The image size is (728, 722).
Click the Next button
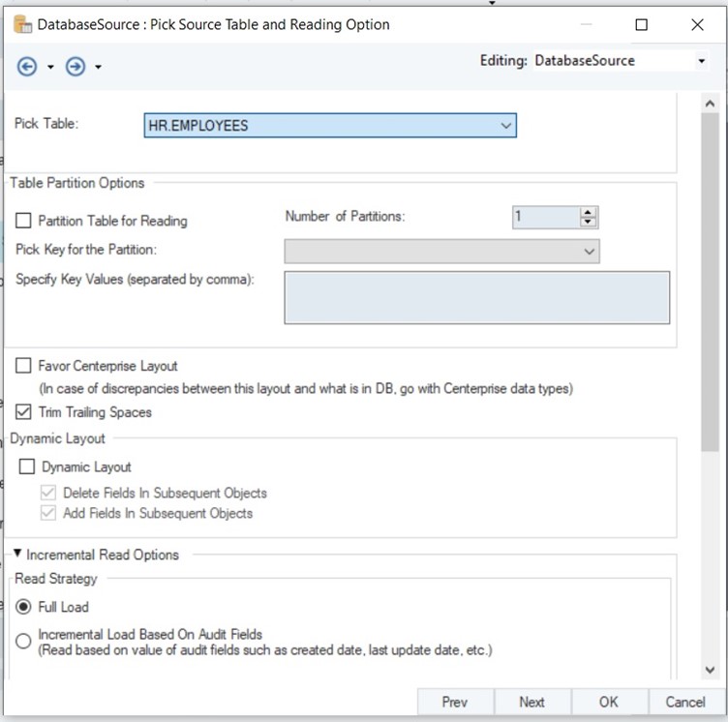click(x=531, y=702)
